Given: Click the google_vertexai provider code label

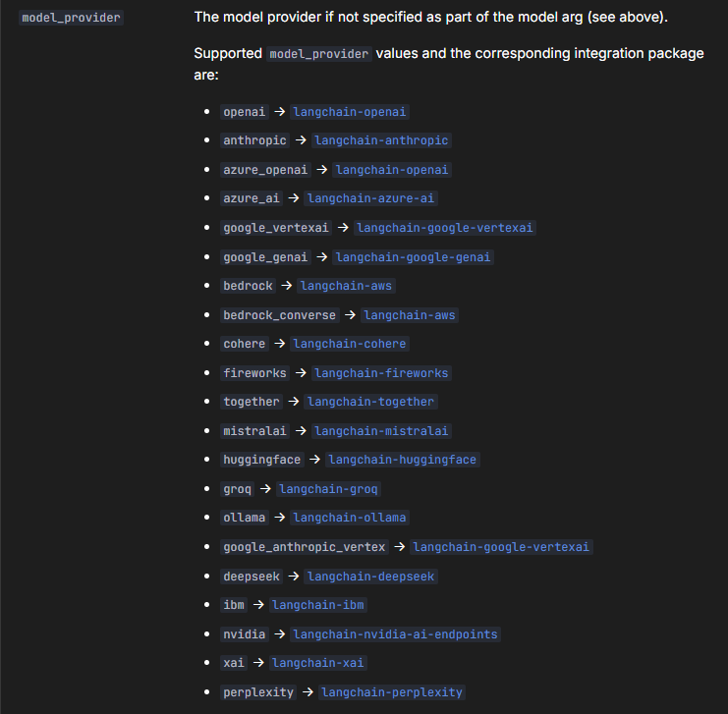Looking at the screenshot, I should (276, 228).
